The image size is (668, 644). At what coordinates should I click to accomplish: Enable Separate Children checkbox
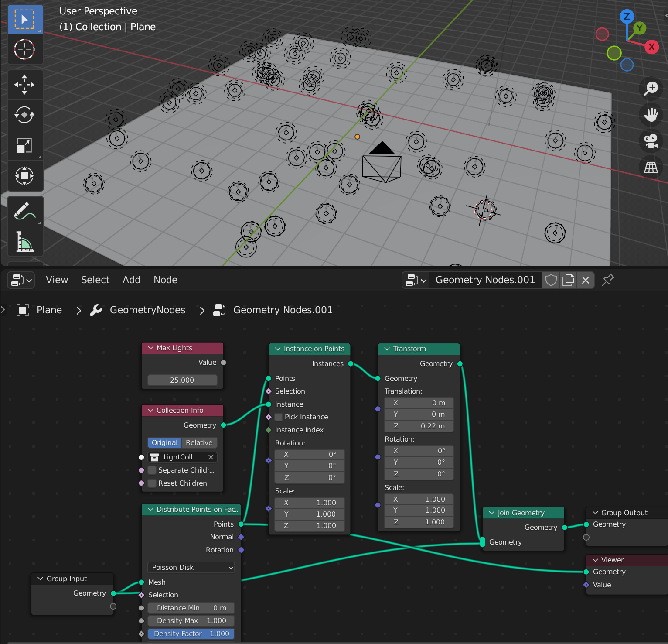coord(152,470)
